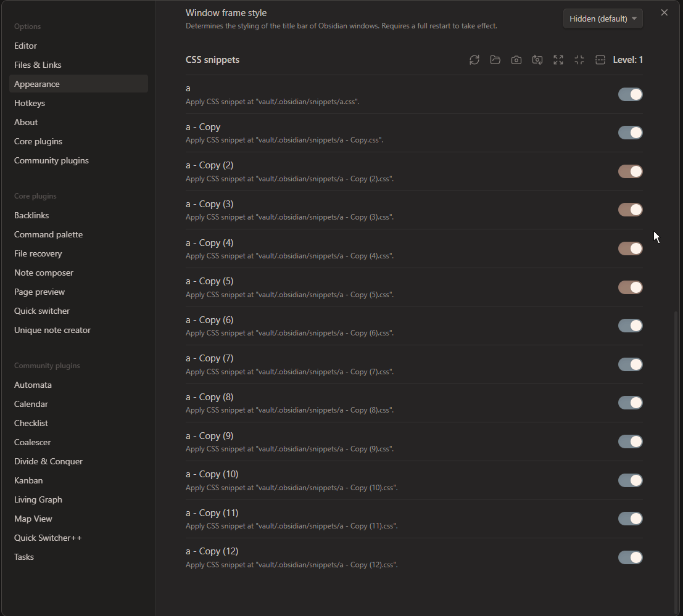This screenshot has height=616, width=683.
Task: Open Tasks plugin settings
Action: [x=78, y=557]
